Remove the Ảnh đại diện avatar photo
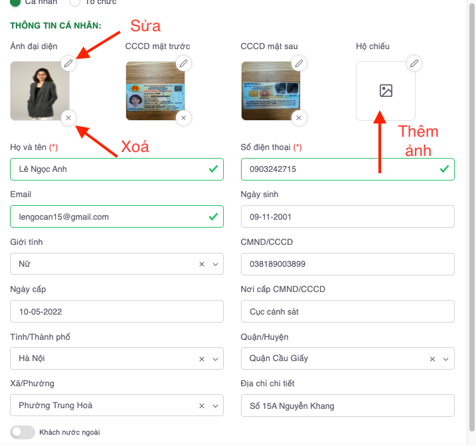The image size is (476, 448). point(69,118)
